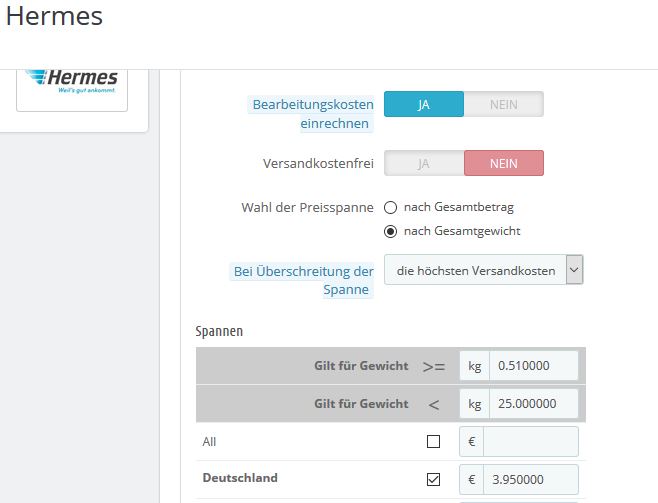
Task: Click the Hermes page title
Action: coord(54,17)
